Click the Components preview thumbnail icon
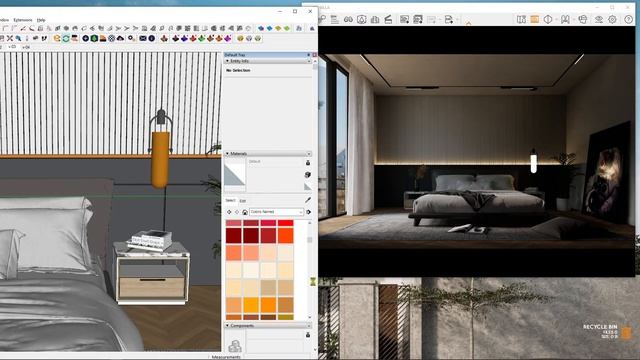The width and height of the screenshot is (640, 360). pyautogui.click(x=235, y=346)
